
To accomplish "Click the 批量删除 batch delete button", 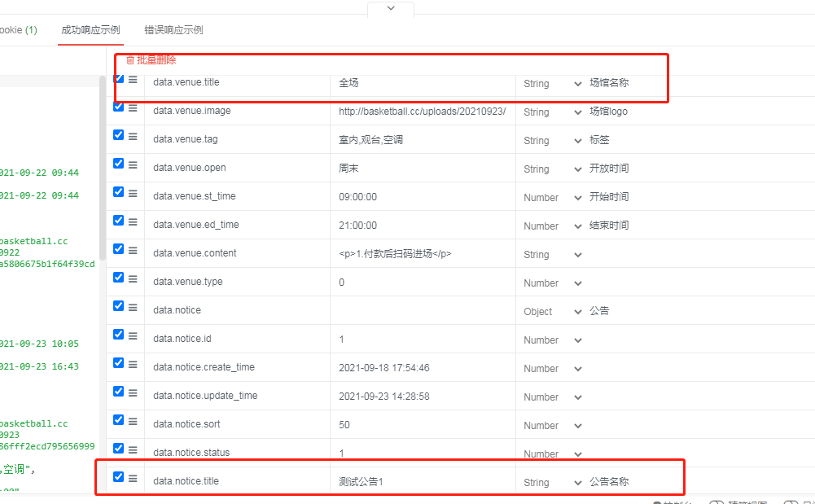I will click(151, 60).
